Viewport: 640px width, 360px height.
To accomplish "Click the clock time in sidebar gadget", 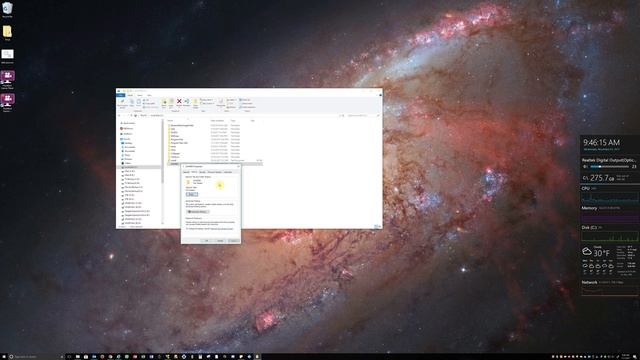I will (601, 142).
